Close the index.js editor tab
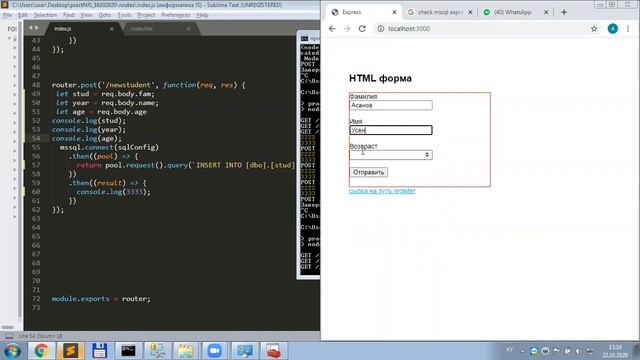Viewport: 640px width, 360px height. point(111,29)
